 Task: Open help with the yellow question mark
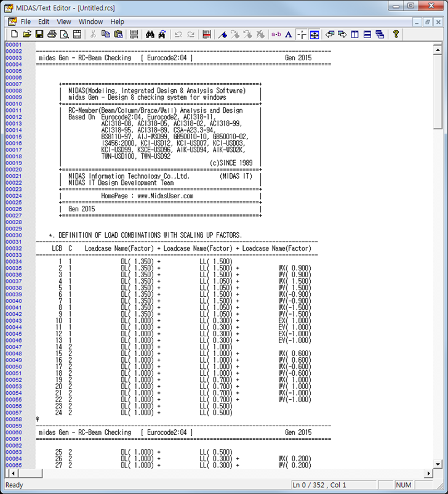[x=396, y=34]
